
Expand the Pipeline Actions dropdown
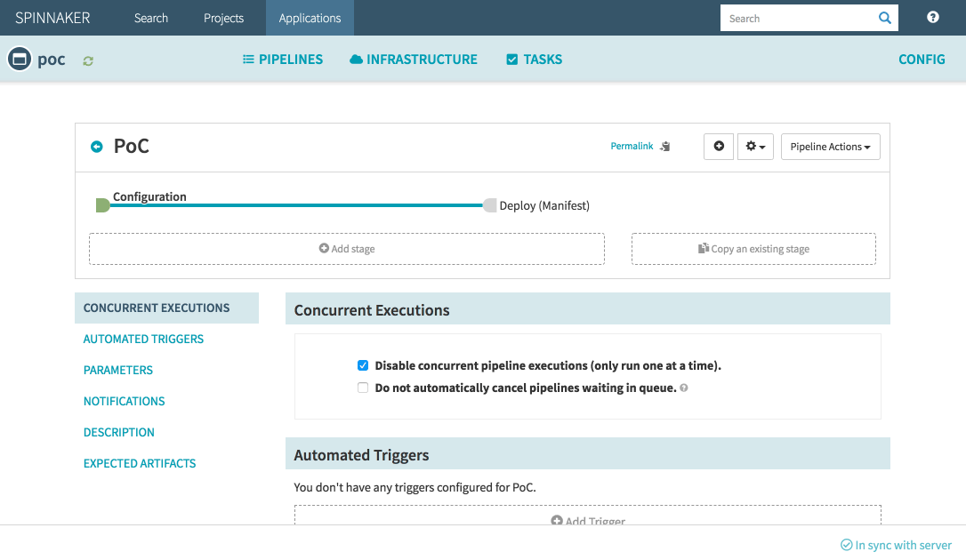(830, 147)
